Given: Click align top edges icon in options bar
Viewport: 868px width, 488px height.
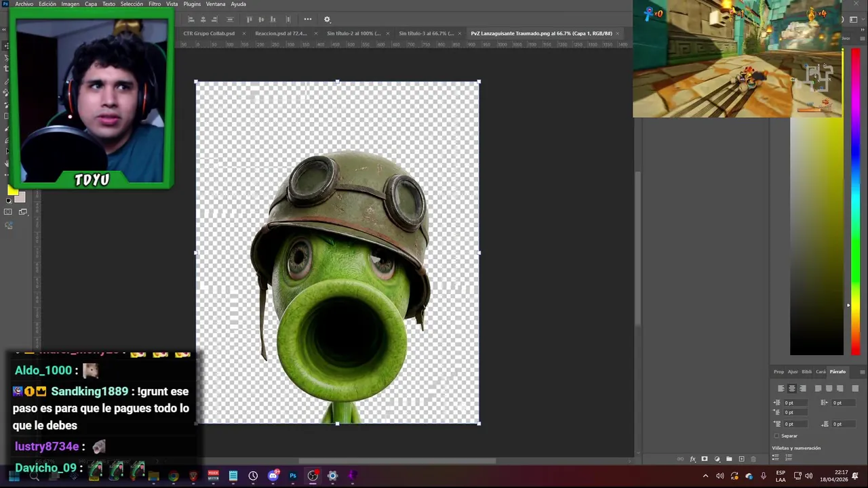Looking at the screenshot, I should (250, 19).
